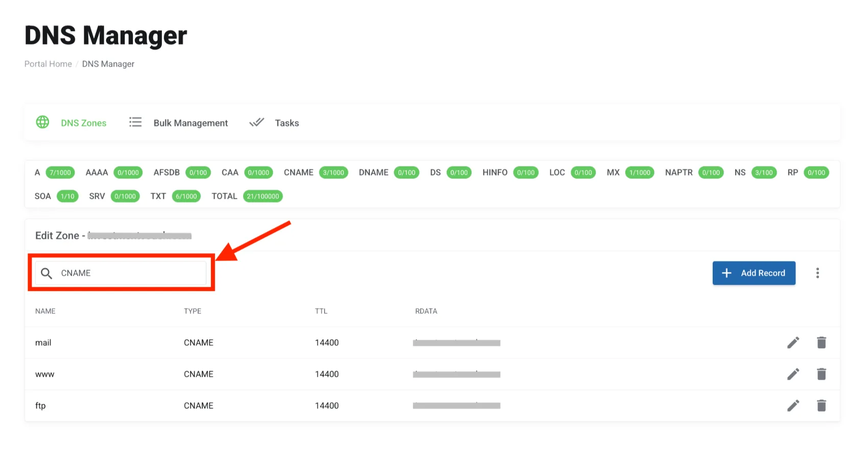Click the NAPTR 0/100 badge
Viewport: 868px width, 451px height.
(711, 173)
